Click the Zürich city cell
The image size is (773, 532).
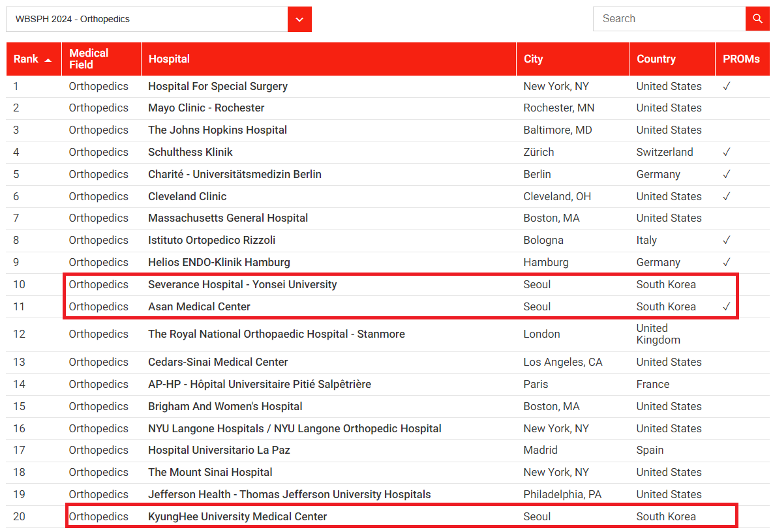[x=538, y=152]
